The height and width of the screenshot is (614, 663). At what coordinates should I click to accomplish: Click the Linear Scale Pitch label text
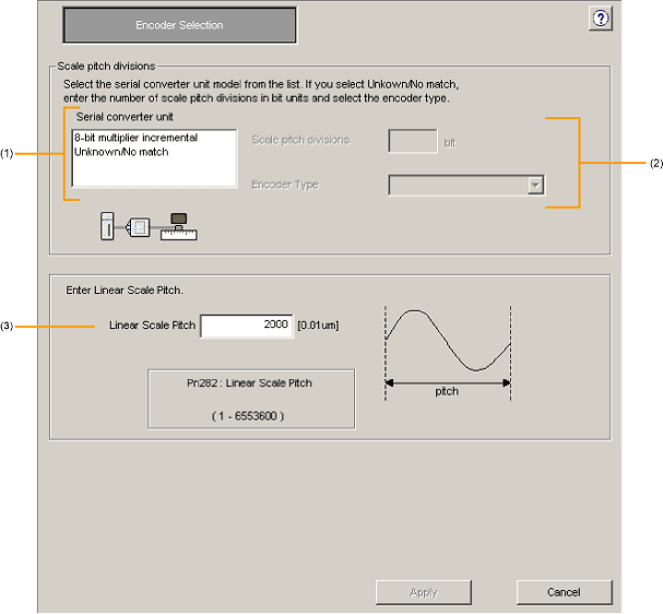coord(152,326)
